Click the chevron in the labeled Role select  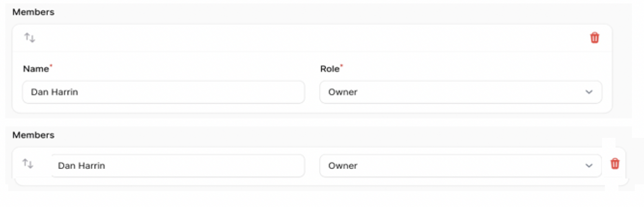(588, 92)
